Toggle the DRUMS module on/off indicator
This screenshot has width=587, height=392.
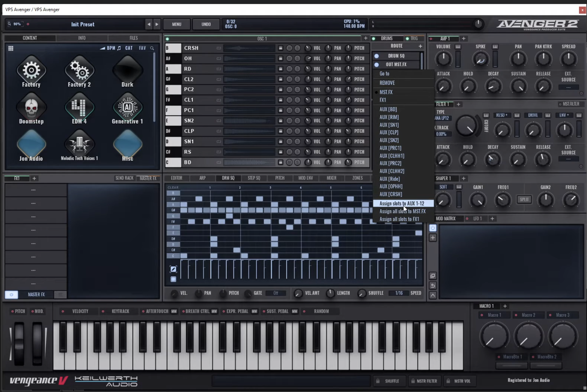(x=374, y=39)
